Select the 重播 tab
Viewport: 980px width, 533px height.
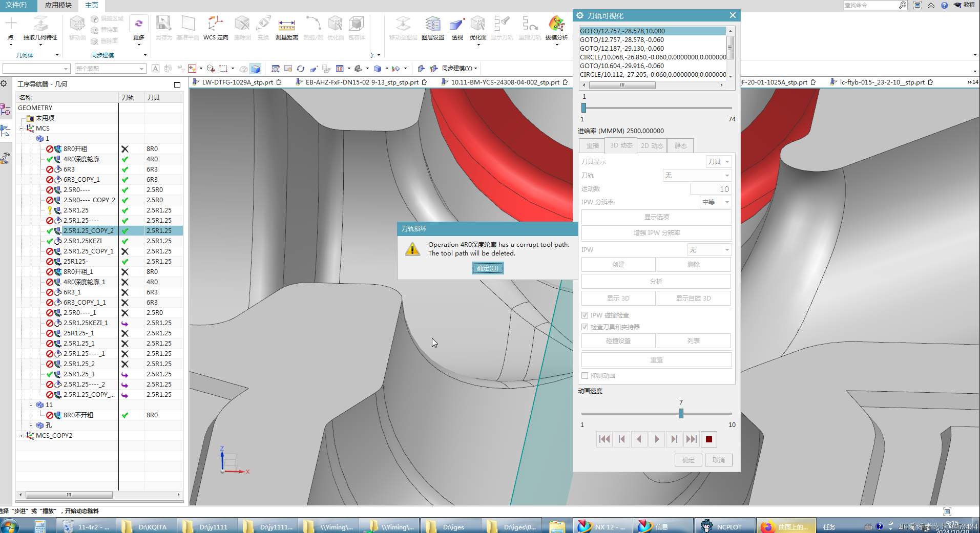[x=592, y=146]
